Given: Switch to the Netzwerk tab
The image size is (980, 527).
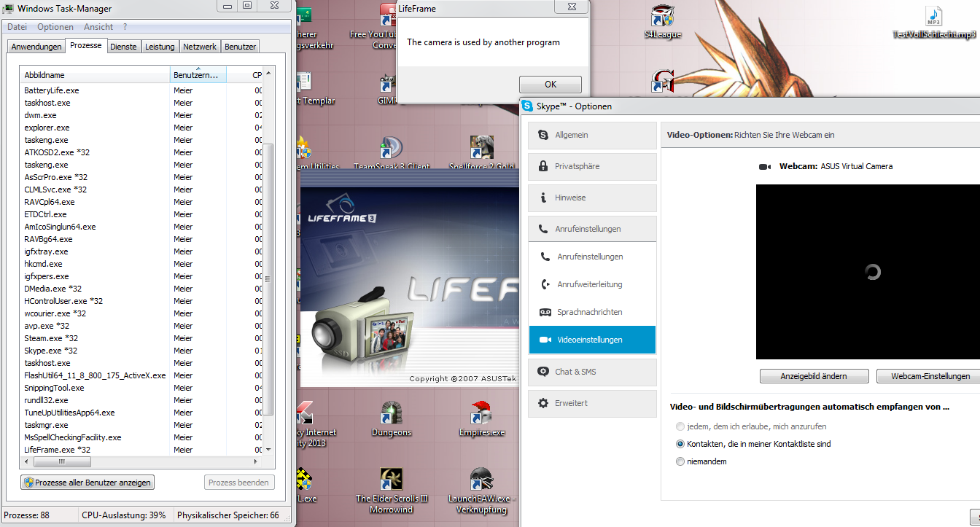Looking at the screenshot, I should click(x=200, y=47).
